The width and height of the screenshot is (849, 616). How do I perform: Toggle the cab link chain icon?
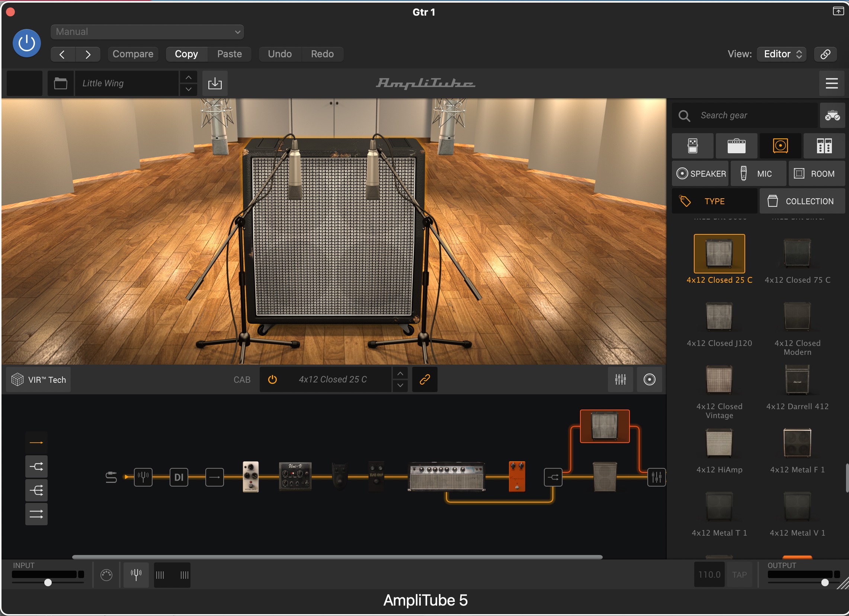[424, 379]
